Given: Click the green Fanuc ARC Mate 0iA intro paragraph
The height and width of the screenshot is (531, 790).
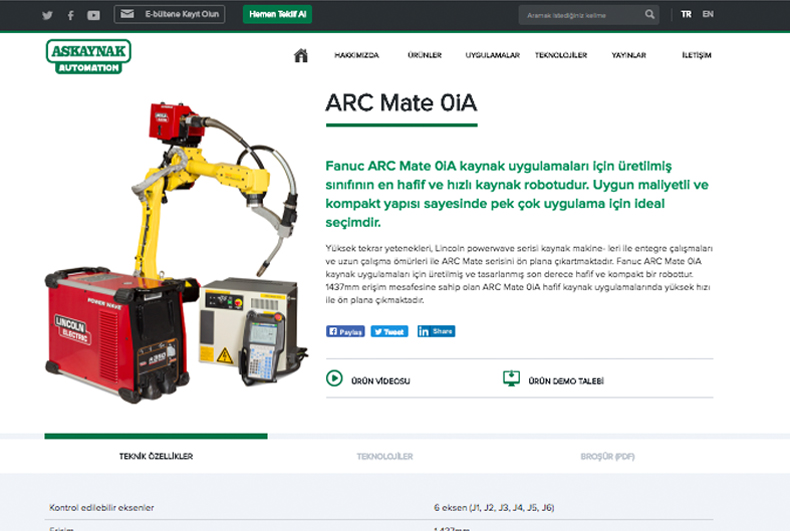Looking at the screenshot, I should [517, 194].
